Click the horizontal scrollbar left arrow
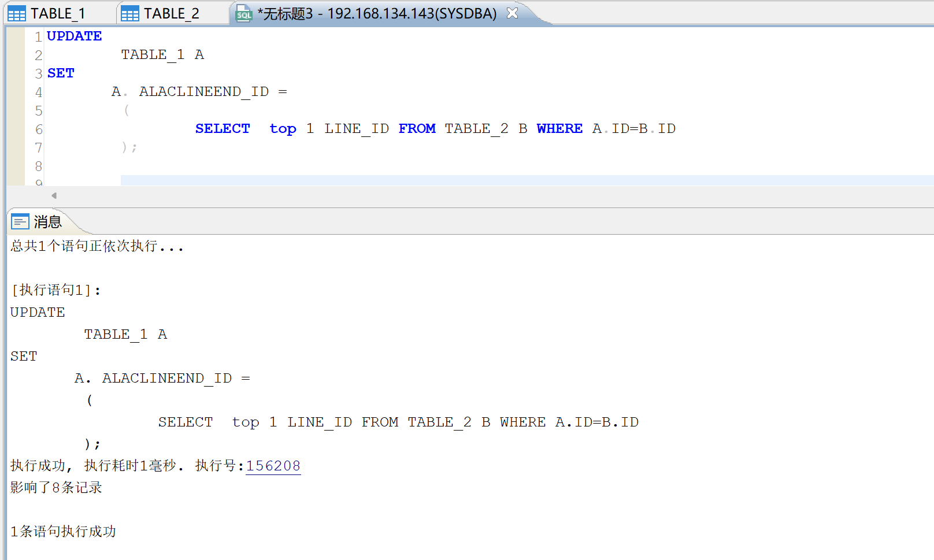Image resolution: width=934 pixels, height=560 pixels. click(54, 195)
